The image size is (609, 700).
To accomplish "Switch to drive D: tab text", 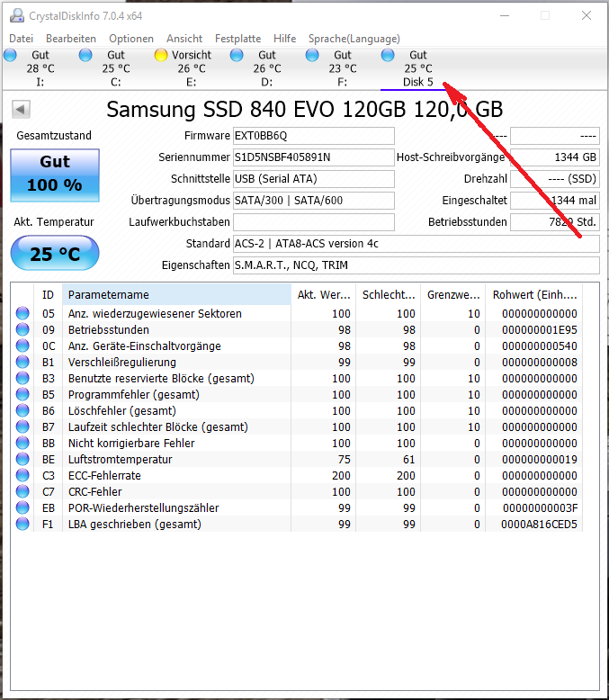I will [267, 68].
